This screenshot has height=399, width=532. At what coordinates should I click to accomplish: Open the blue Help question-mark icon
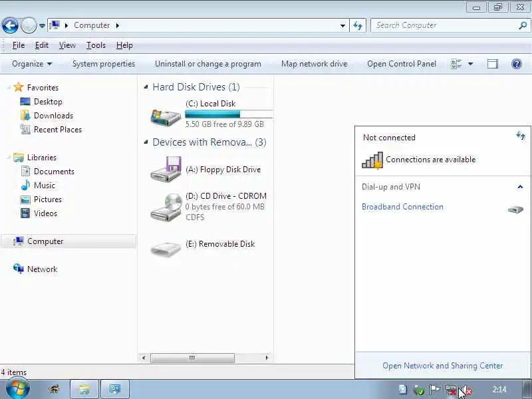(x=517, y=64)
